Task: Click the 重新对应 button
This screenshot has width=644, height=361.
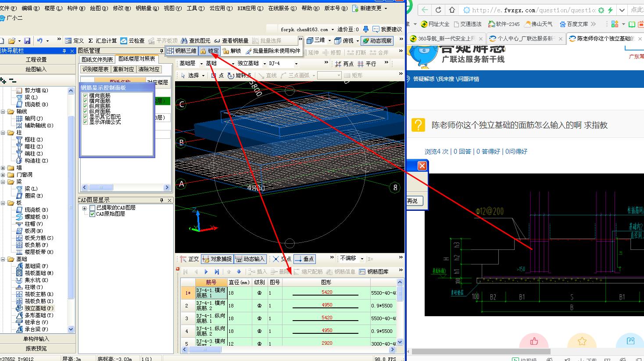Action: [x=123, y=69]
